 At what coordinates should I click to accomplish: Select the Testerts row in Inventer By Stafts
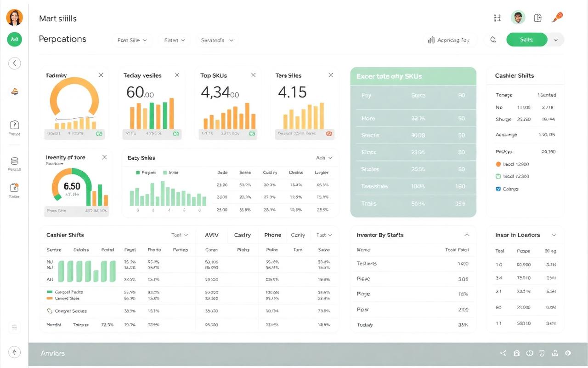tap(413, 264)
